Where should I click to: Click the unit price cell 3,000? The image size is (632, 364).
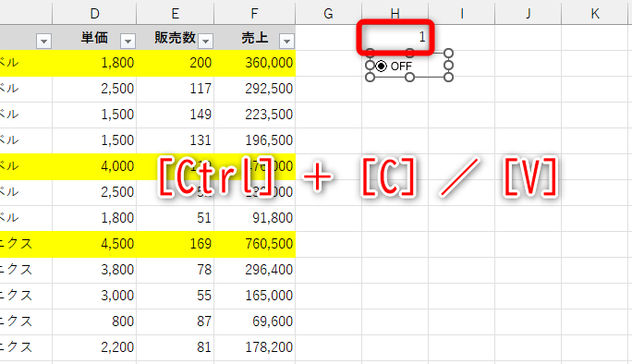click(94, 296)
